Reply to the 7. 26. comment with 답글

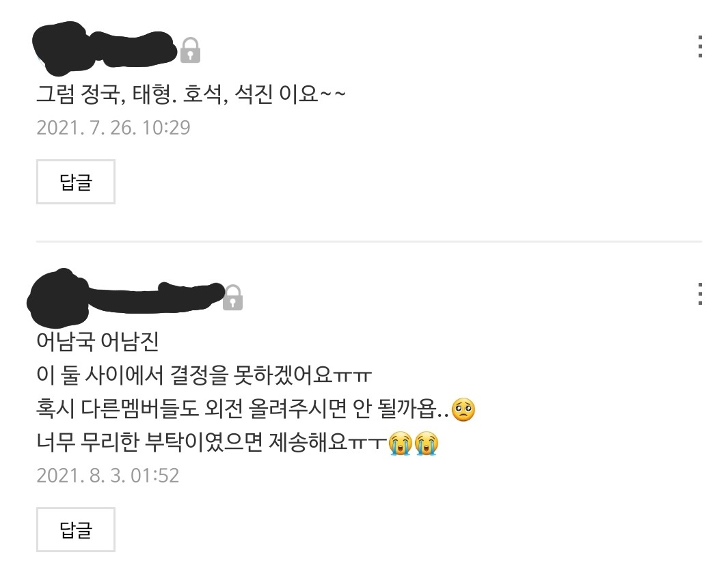point(76,182)
